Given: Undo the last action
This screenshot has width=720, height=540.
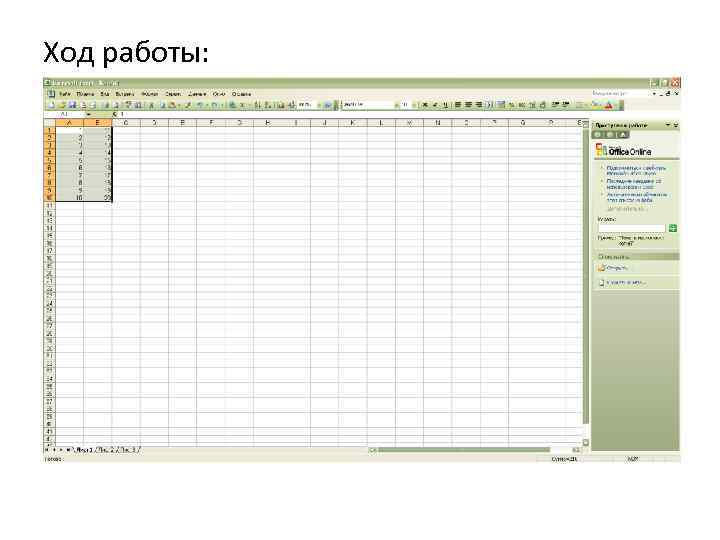Looking at the screenshot, I should point(200,105).
